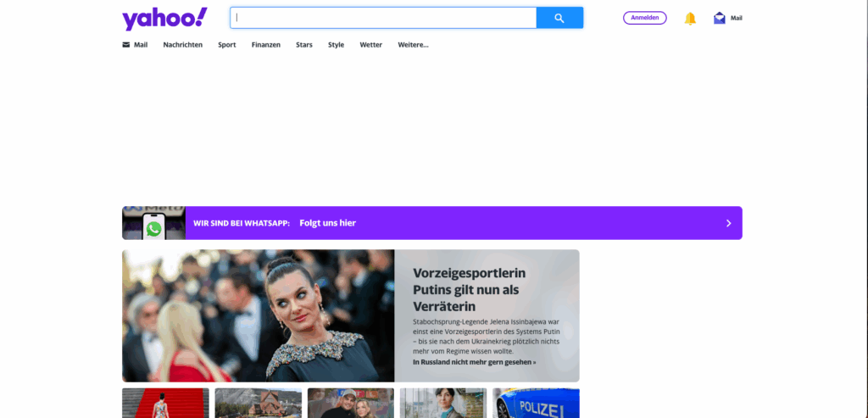The height and width of the screenshot is (418, 868).
Task: Click the 'WIR SIND BEI WHATSAPP:' text
Action: click(242, 223)
